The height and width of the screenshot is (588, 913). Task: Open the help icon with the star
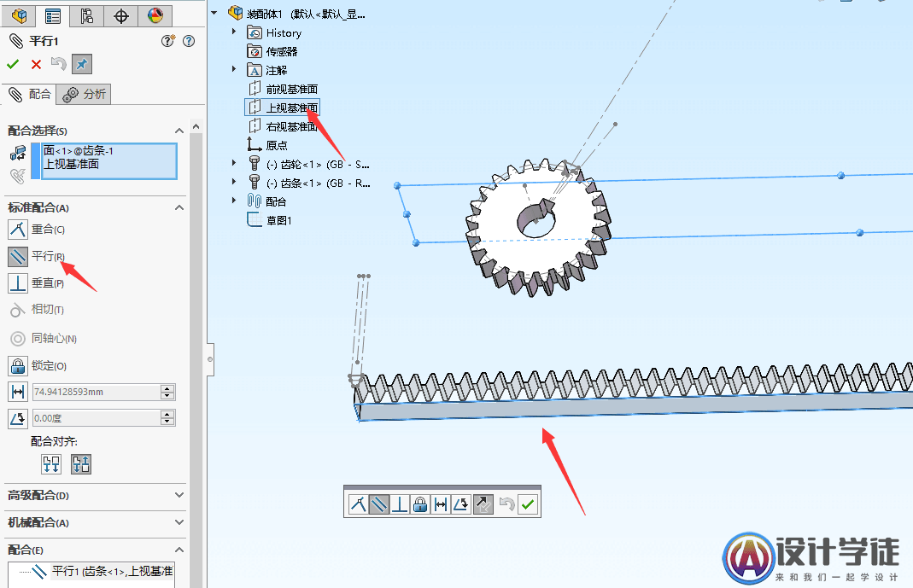pos(167,41)
